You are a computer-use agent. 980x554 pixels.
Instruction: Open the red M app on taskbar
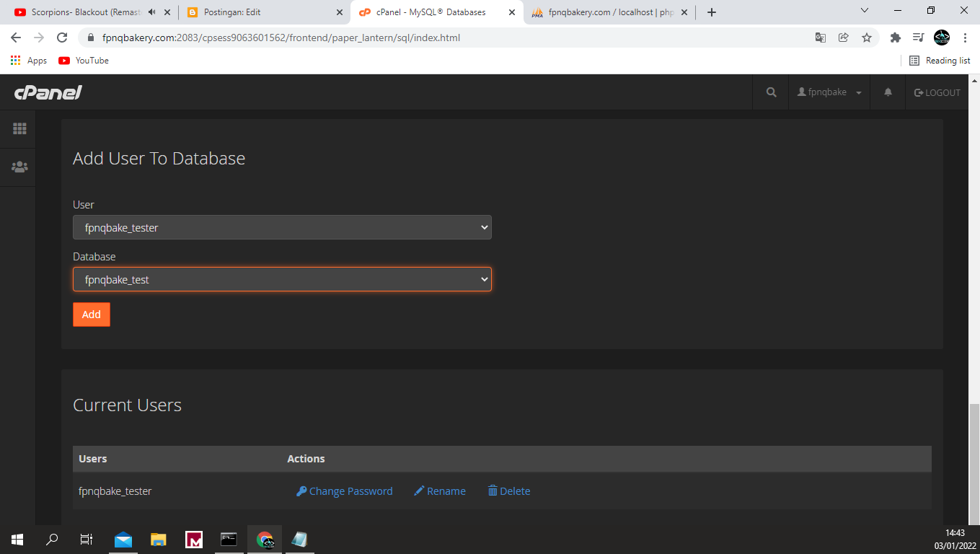pos(194,539)
